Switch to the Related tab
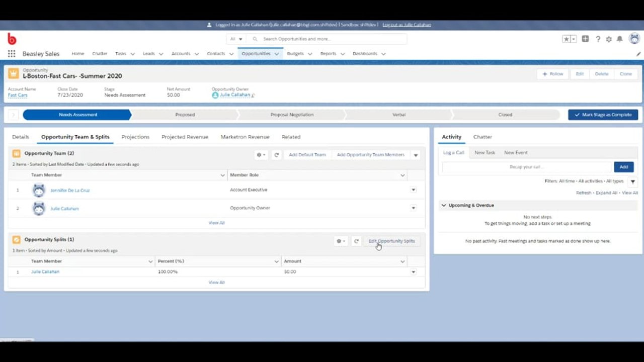This screenshot has width=644, height=362. coord(291,137)
